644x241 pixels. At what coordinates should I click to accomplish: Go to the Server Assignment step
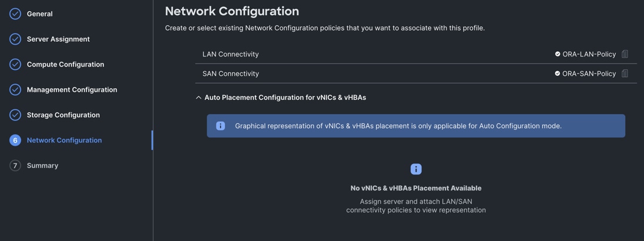point(58,39)
